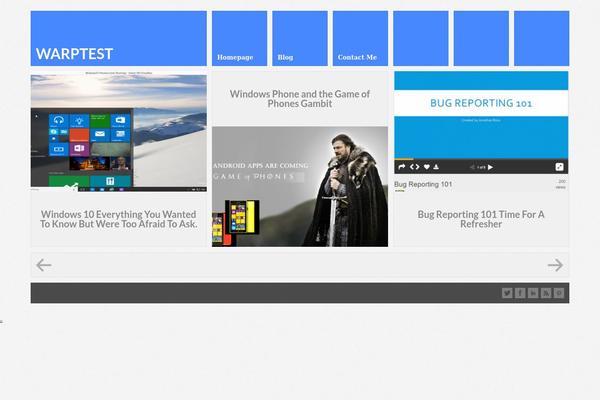This screenshot has width=600, height=400.
Task: Open the Blog tile
Action: (300, 38)
